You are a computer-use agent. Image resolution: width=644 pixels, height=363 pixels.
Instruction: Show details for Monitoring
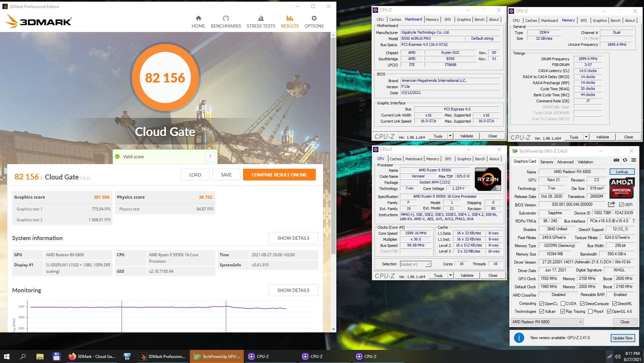[x=293, y=290]
